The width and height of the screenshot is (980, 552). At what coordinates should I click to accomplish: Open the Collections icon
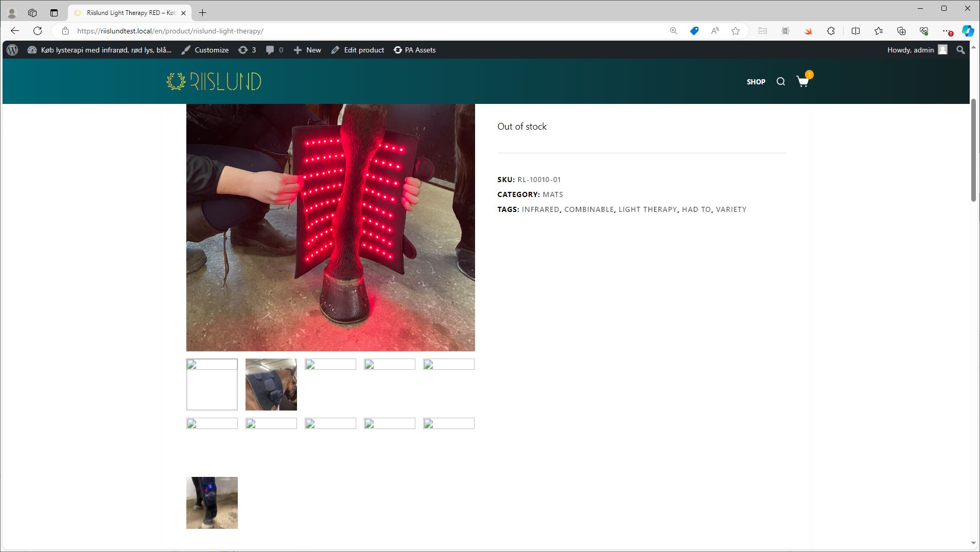(x=901, y=31)
